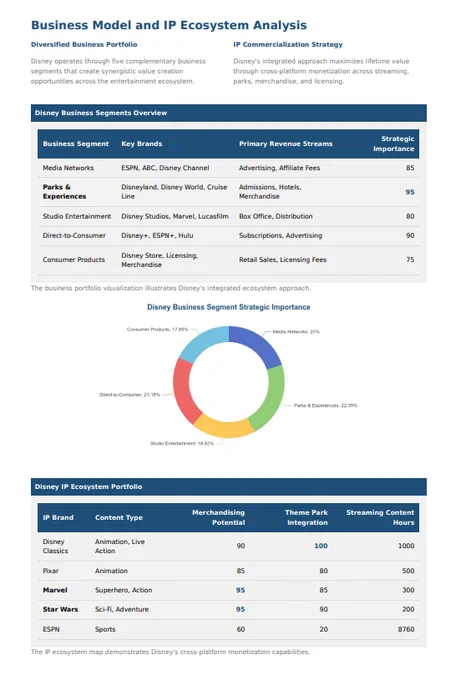
Task: Click the paragraph starting "Disney operates through five"
Action: point(118,71)
